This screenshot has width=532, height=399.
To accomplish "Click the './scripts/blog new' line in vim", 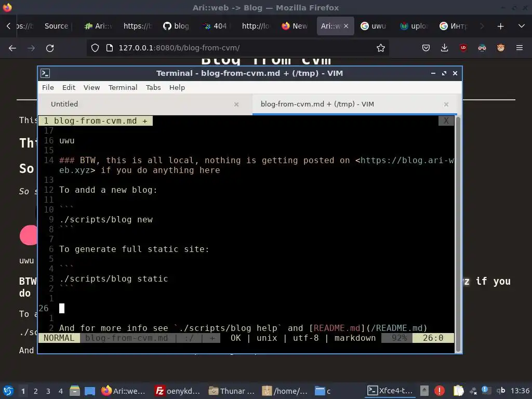I will pos(106,220).
